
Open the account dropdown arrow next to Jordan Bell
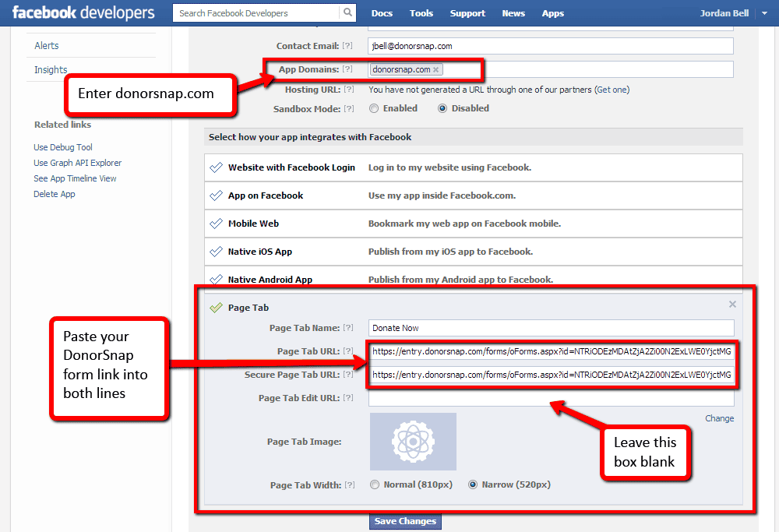coord(764,13)
